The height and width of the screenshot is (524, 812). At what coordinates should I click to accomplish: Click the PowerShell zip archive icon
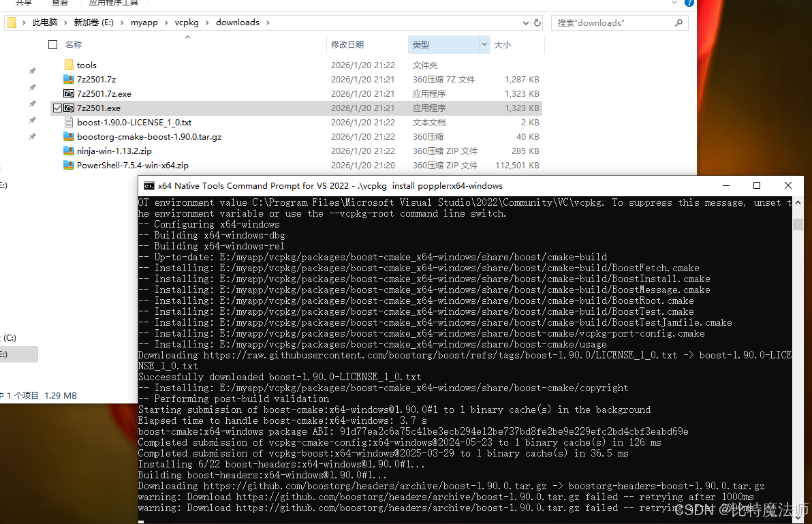69,165
